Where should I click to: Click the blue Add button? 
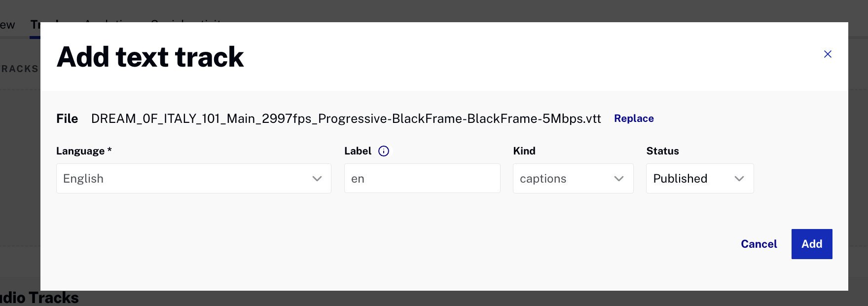812,244
